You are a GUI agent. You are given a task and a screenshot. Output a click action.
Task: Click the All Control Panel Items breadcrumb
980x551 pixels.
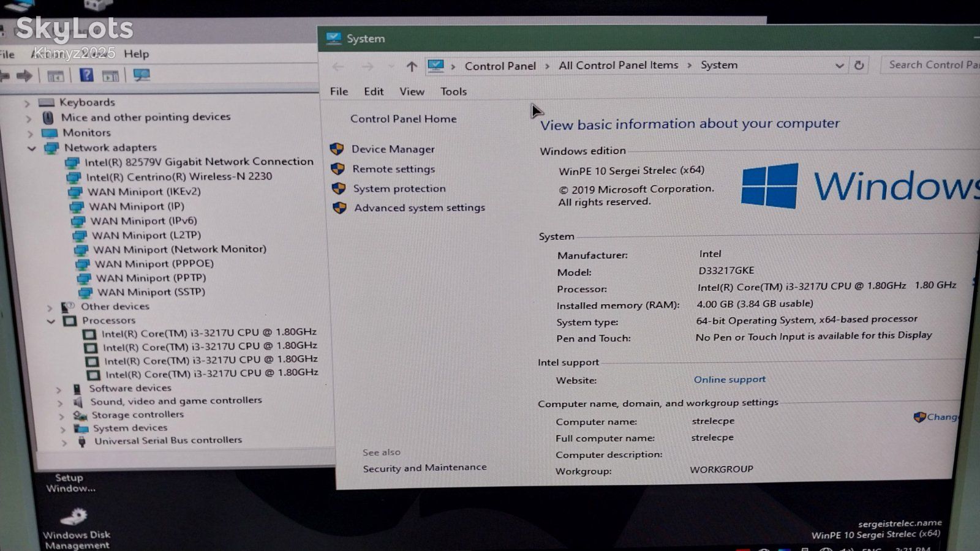[x=618, y=65]
